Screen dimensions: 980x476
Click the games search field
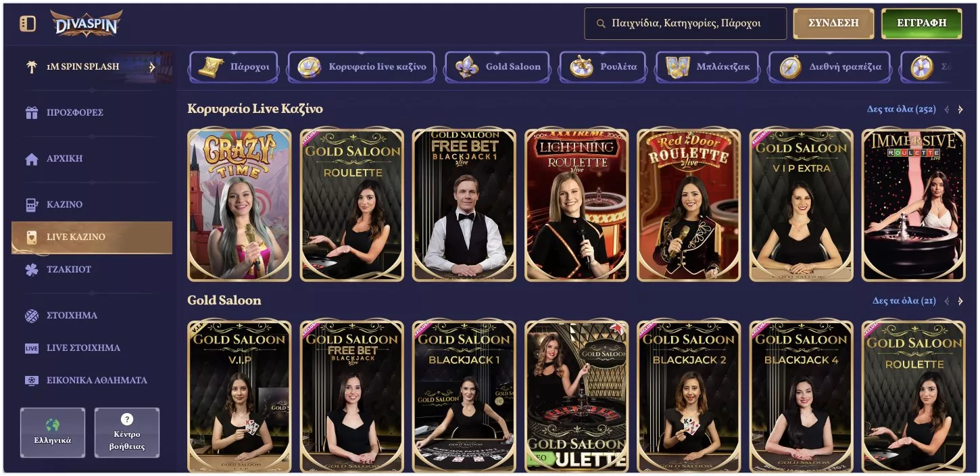(x=685, y=24)
